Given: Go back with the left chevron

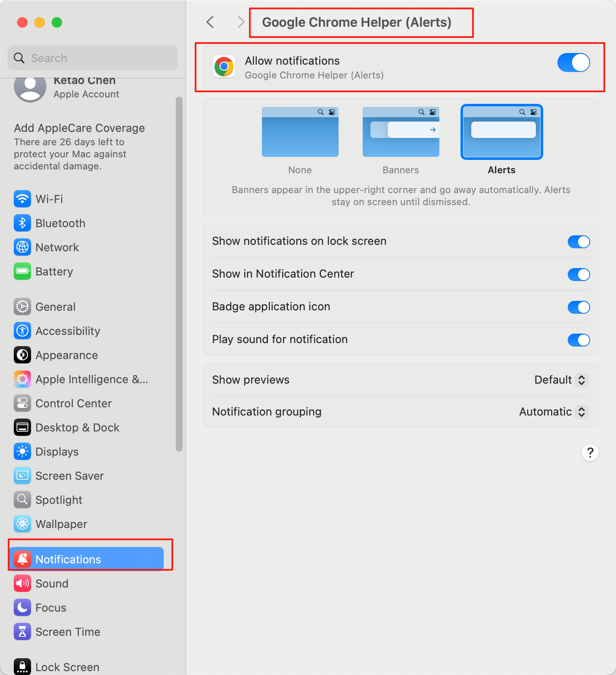Looking at the screenshot, I should tap(210, 22).
